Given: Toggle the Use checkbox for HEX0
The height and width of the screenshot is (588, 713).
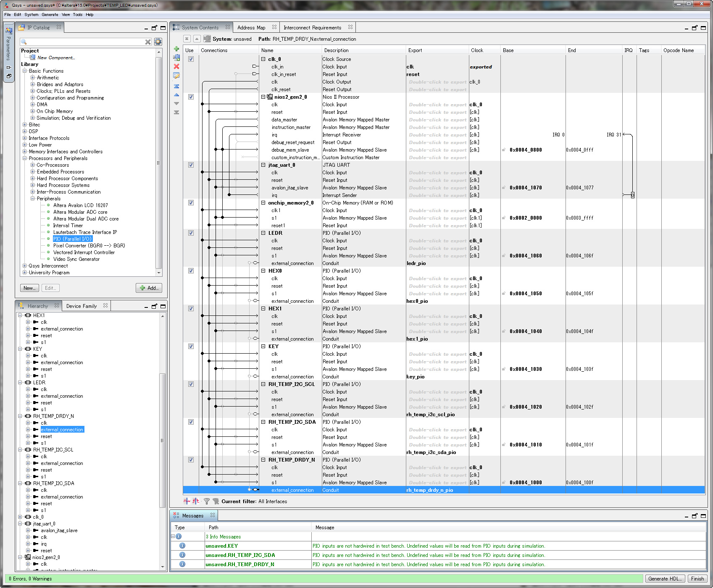Looking at the screenshot, I should (x=191, y=270).
